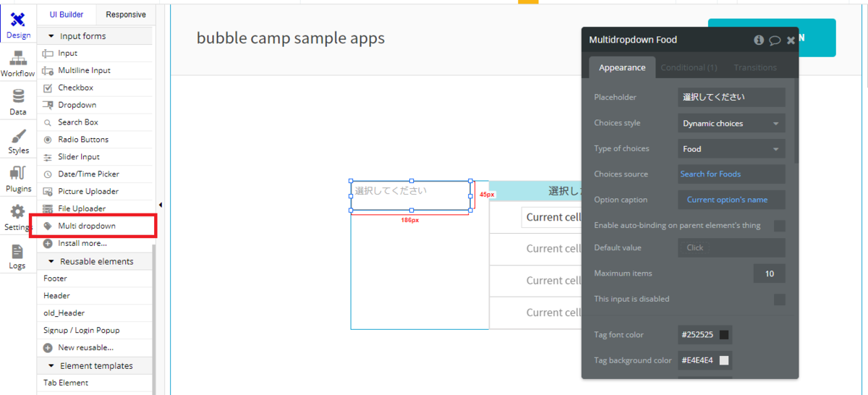
Task: Click the Install more plus icon
Action: coord(48,244)
